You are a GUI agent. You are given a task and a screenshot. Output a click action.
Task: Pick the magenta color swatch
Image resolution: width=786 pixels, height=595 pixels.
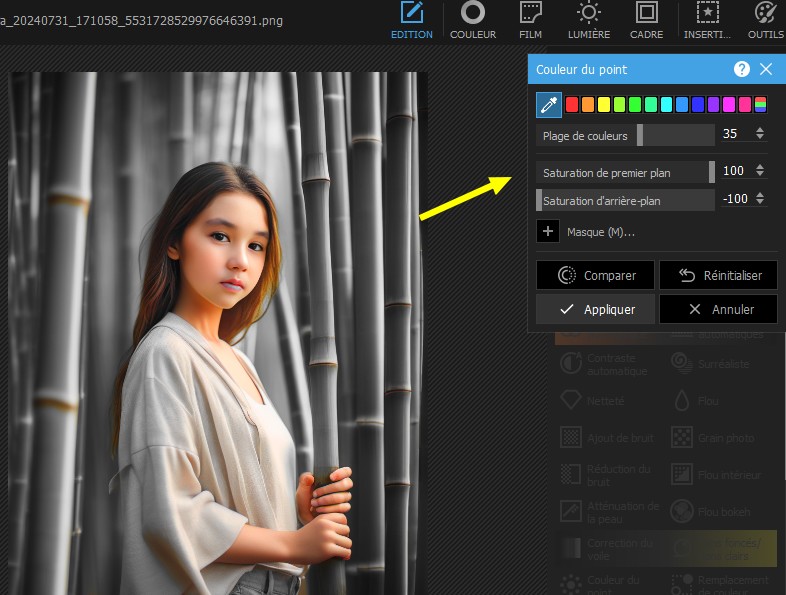click(729, 105)
